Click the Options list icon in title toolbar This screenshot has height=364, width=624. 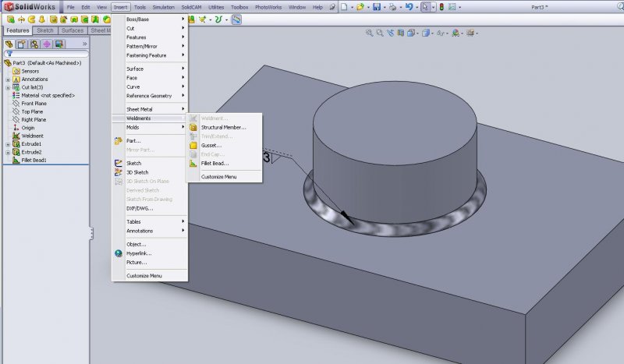[x=452, y=7]
